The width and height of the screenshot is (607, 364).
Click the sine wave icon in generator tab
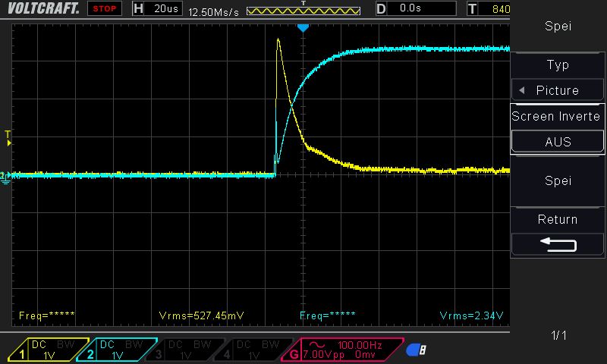point(316,344)
